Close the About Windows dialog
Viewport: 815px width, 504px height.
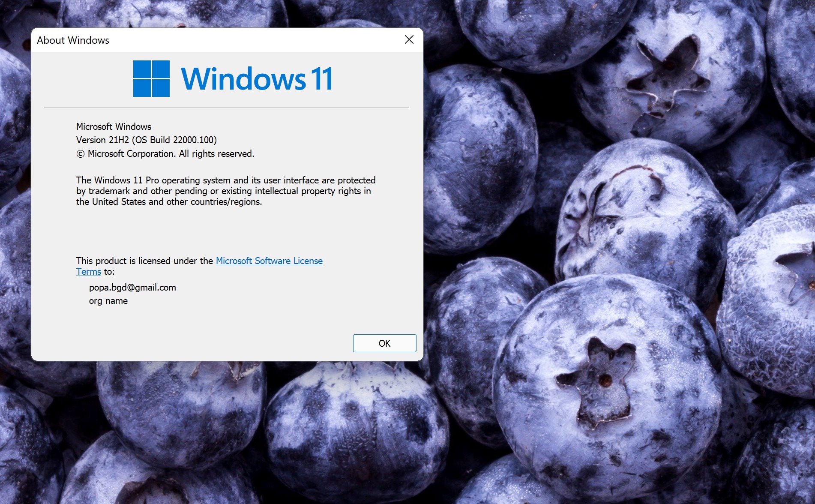click(x=409, y=40)
